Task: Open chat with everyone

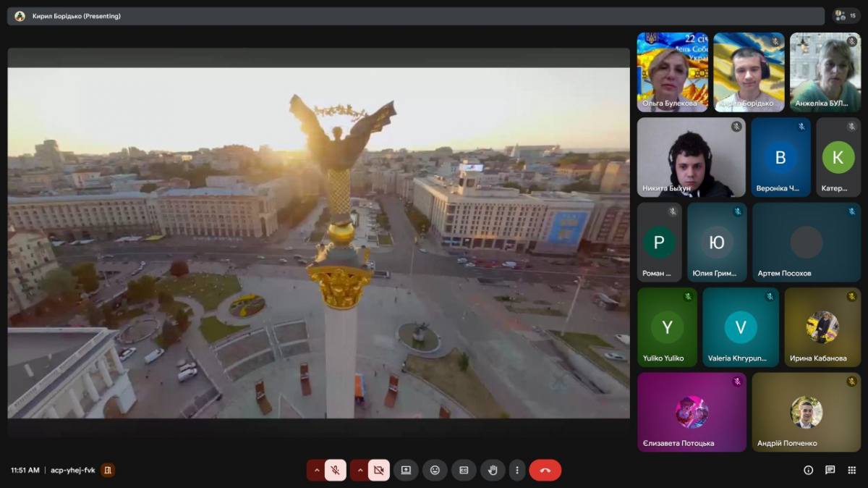Action: [830, 470]
